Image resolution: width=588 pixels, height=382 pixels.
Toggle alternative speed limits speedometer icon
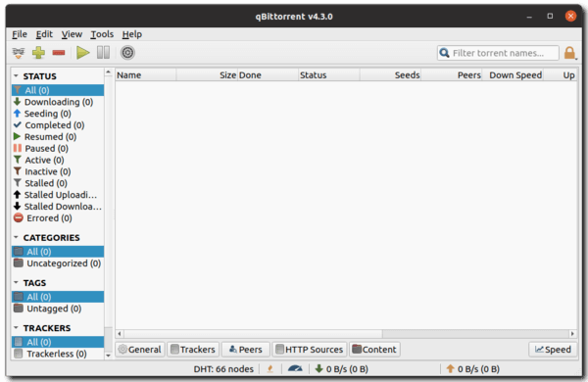click(295, 369)
